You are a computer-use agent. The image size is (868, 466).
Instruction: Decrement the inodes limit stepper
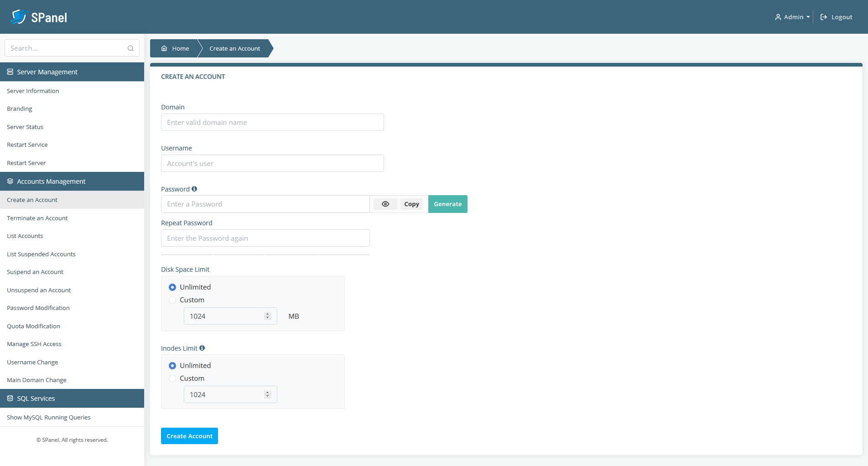click(x=267, y=397)
